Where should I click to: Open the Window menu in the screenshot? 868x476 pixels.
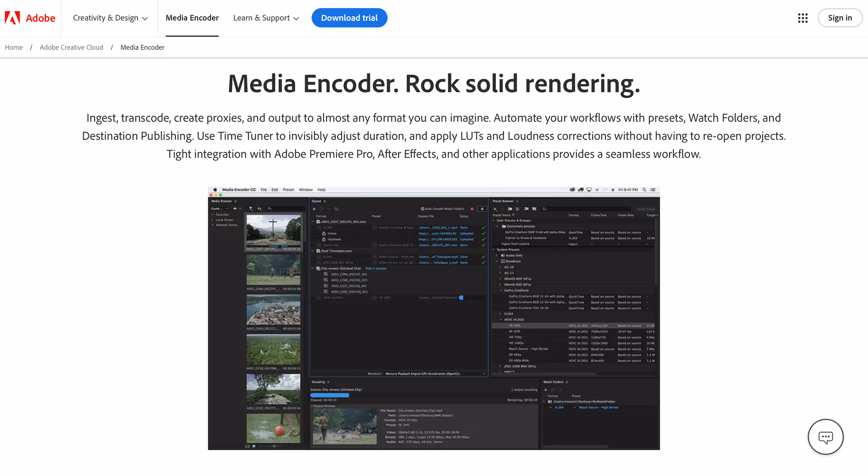306,190
